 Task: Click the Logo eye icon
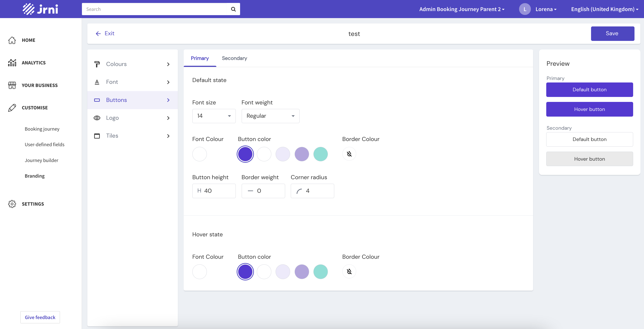[97, 118]
